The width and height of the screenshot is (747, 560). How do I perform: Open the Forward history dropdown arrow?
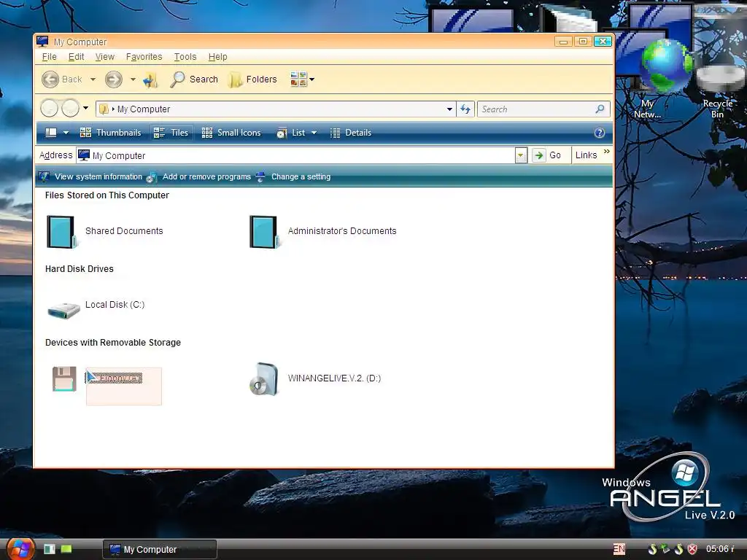[133, 79]
